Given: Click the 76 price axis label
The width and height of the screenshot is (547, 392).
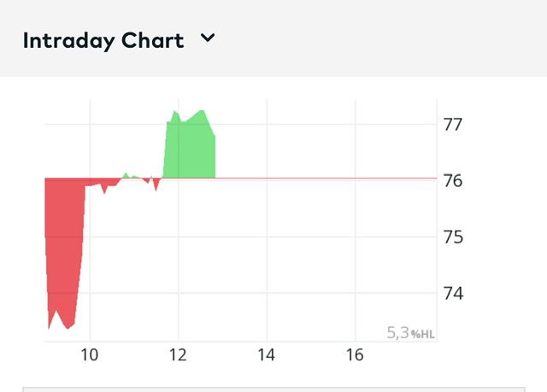Looking at the screenshot, I should pos(453,180).
